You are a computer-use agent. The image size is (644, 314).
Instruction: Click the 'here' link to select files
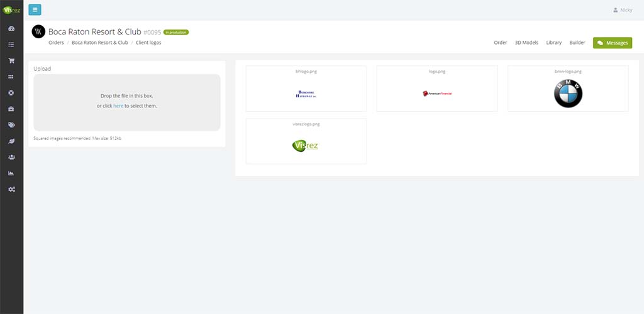118,106
